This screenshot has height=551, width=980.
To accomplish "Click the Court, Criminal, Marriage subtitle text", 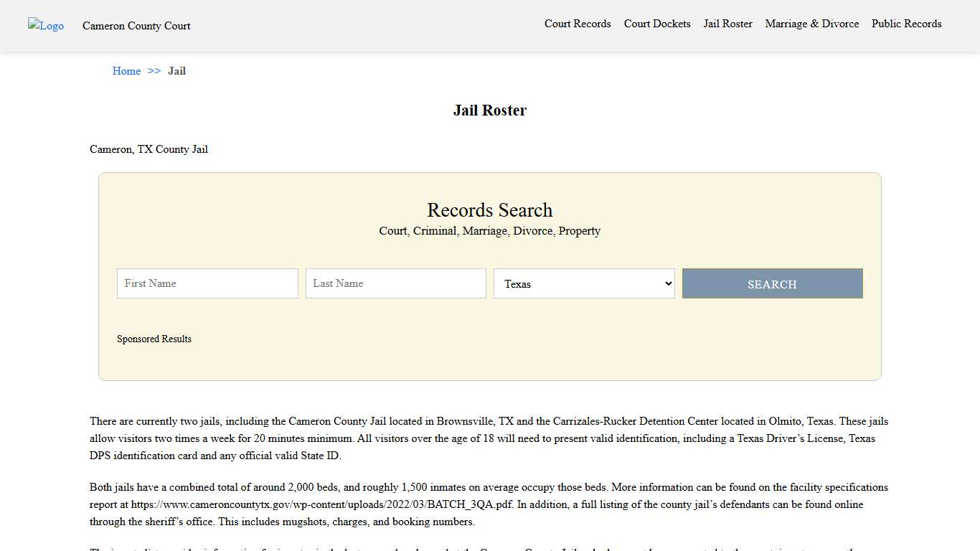I will click(489, 231).
